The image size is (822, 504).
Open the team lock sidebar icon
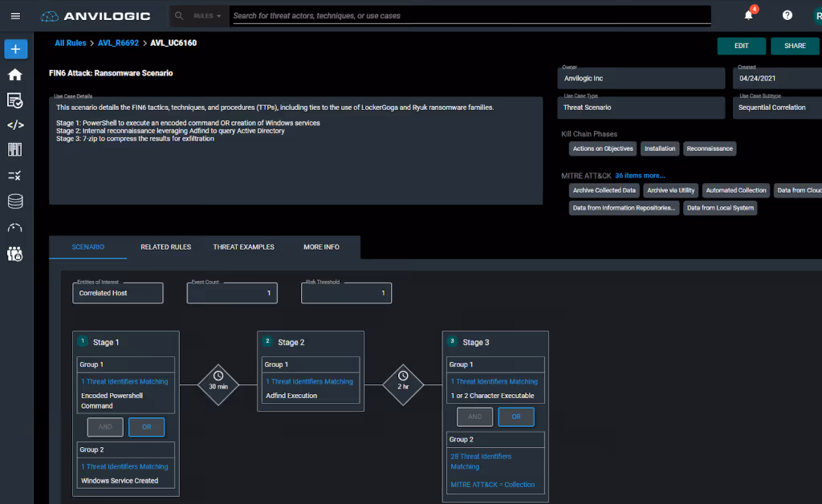click(x=14, y=254)
